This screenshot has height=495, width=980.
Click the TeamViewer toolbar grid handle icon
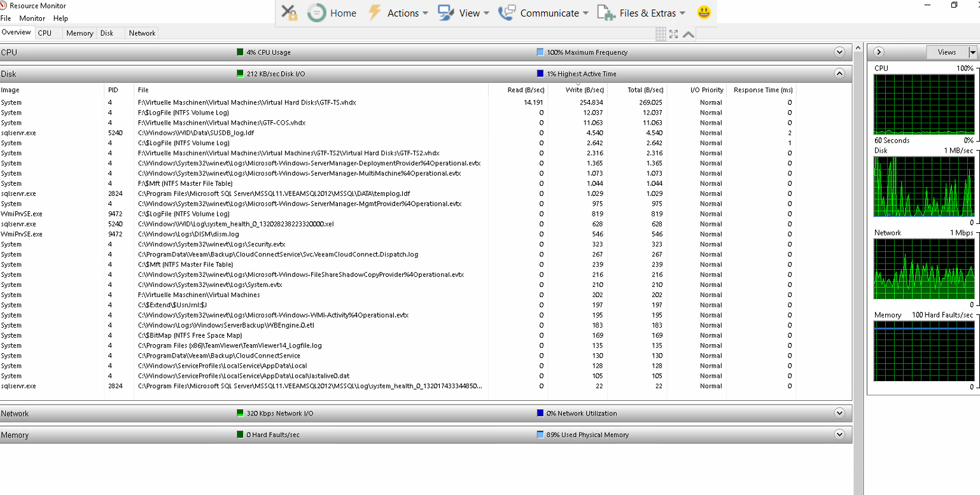[661, 34]
